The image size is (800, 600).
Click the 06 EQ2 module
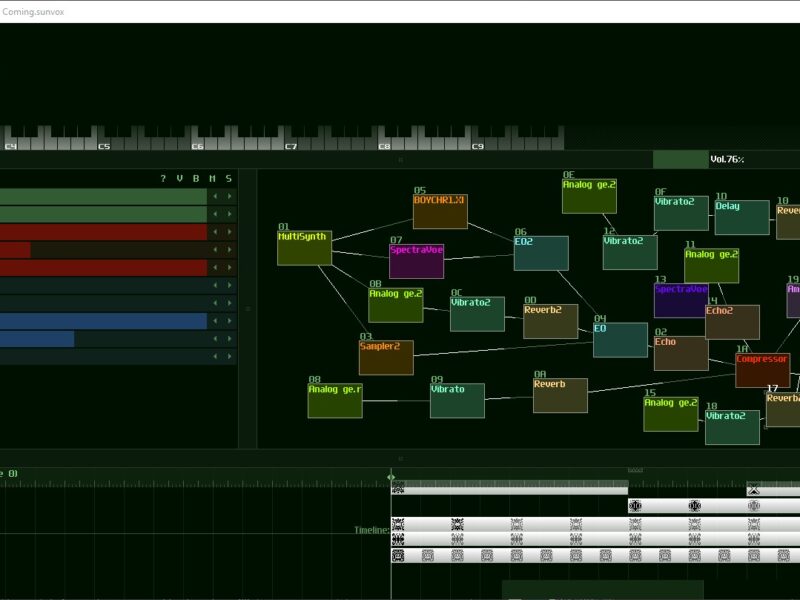click(541, 253)
